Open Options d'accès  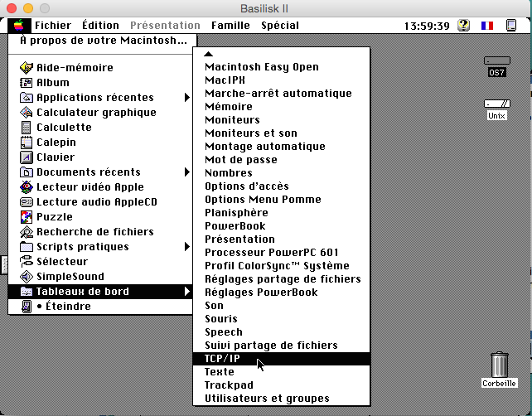coord(281,186)
